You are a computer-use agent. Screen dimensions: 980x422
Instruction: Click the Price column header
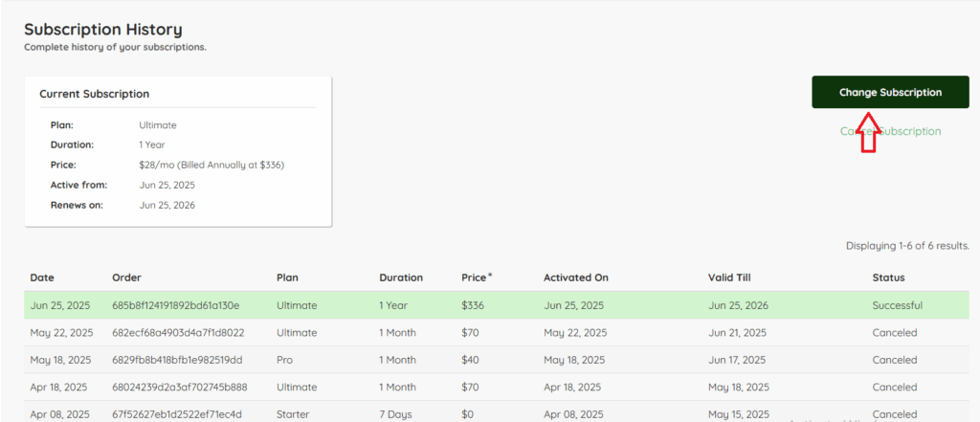click(x=476, y=278)
